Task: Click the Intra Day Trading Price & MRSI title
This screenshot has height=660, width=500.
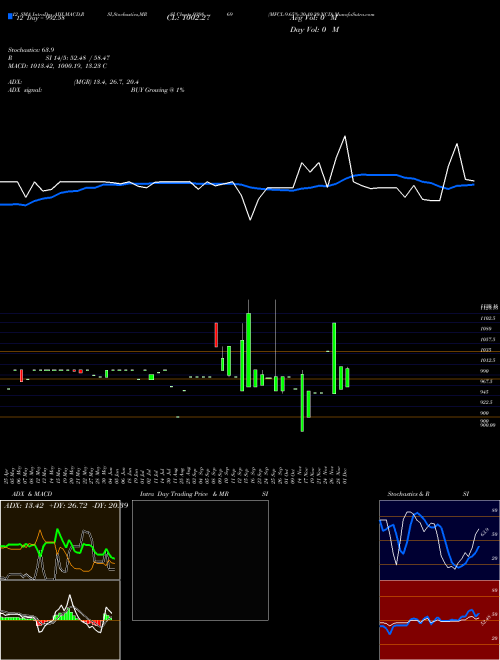Action: [204, 494]
